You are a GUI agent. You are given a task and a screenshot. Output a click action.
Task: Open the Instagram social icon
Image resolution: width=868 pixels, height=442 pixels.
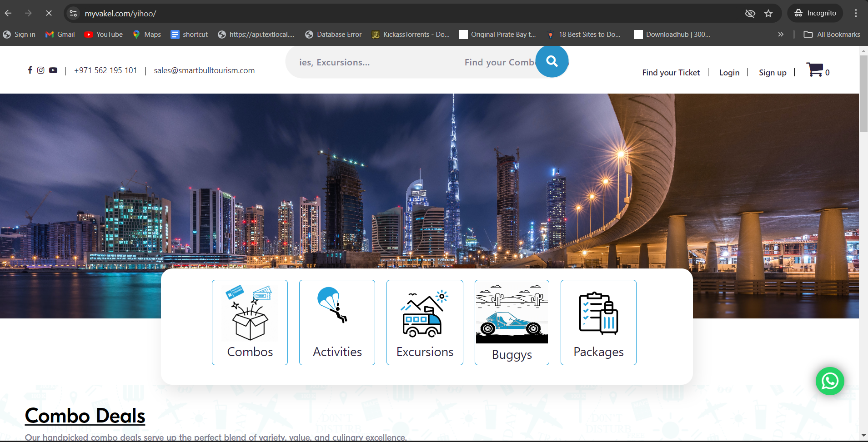pyautogui.click(x=41, y=70)
